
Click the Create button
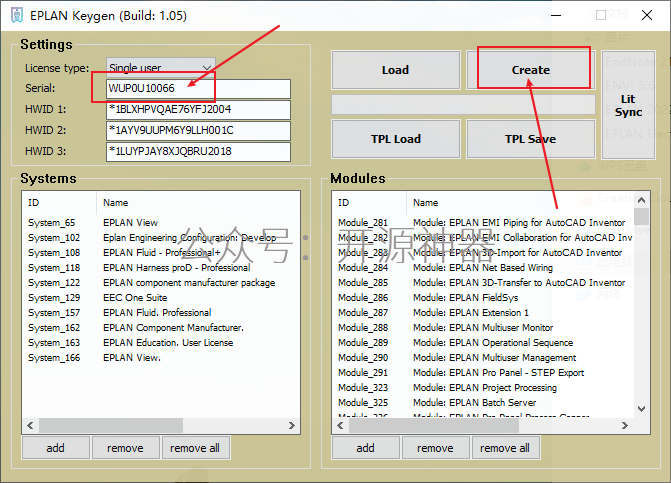click(x=531, y=70)
